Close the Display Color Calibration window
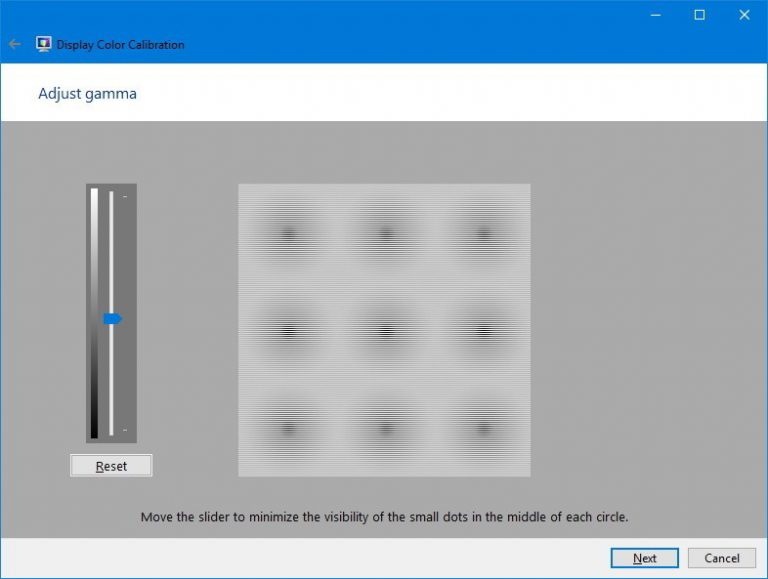The image size is (768, 579). (x=744, y=15)
